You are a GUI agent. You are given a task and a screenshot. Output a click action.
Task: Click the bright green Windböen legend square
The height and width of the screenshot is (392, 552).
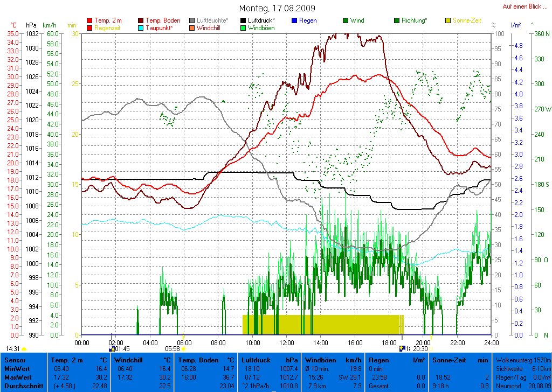[244, 28]
